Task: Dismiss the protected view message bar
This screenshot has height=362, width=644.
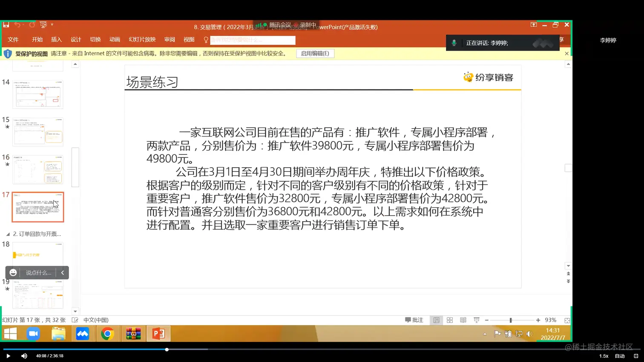Action: (x=566, y=54)
